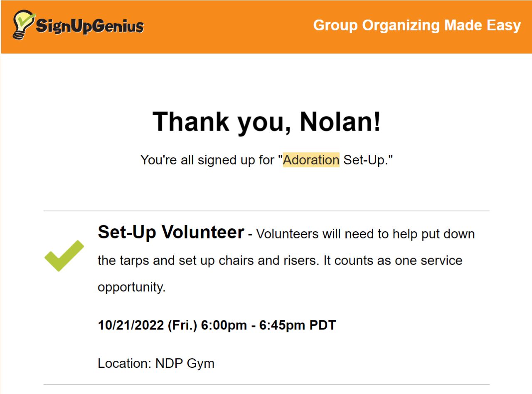Select the highlighted word "Adoration"
This screenshot has height=394, width=532.
click(x=311, y=160)
